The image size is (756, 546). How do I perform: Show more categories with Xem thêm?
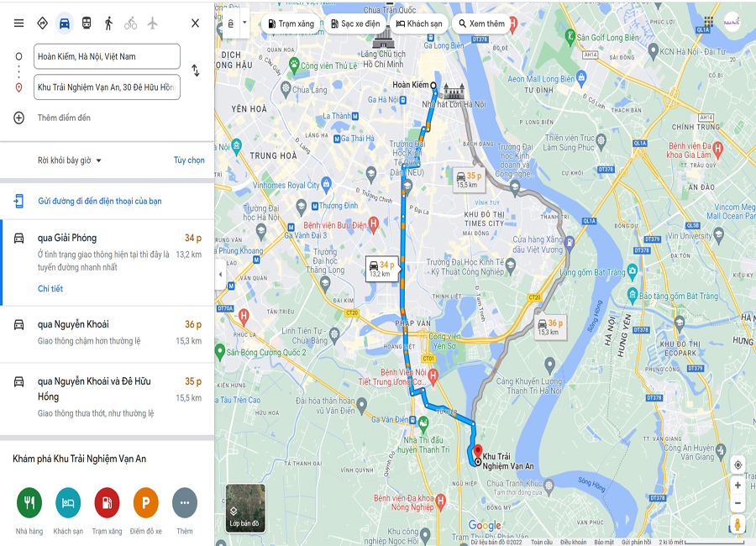(481, 24)
